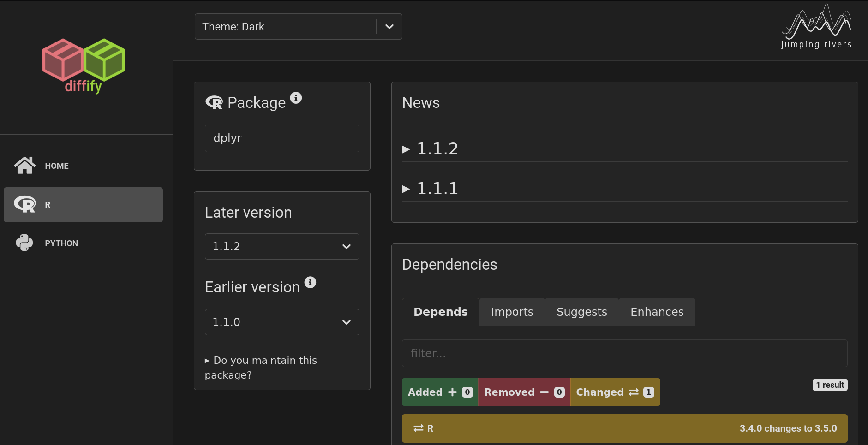This screenshot has width=868, height=445.
Task: Click the Python logo icon
Action: pyautogui.click(x=24, y=243)
